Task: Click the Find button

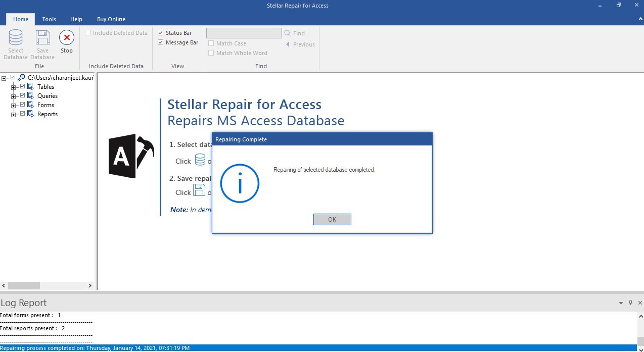Action: 297,33
